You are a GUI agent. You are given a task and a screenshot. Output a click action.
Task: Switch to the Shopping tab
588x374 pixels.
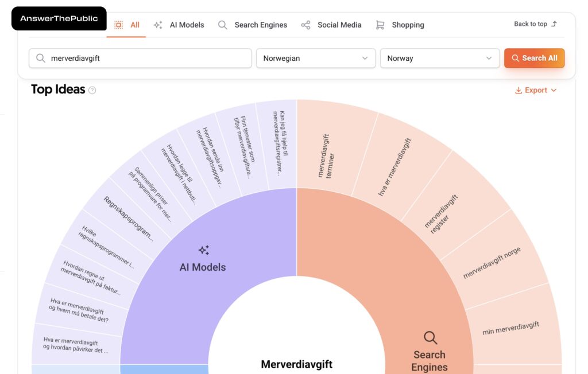[408, 25]
